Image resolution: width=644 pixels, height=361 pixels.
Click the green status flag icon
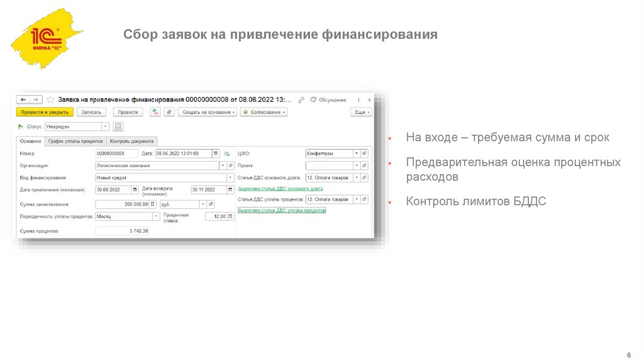point(21,126)
